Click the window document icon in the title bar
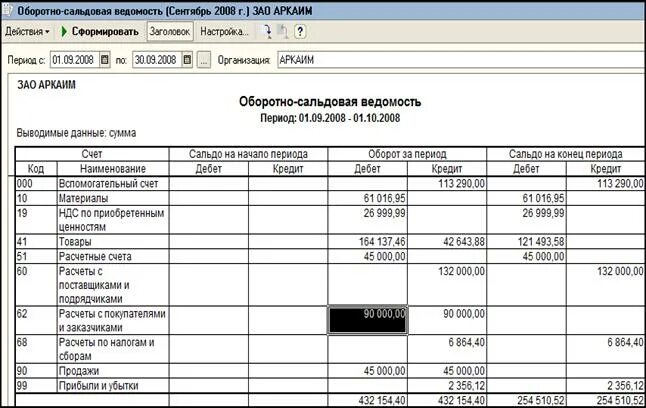 tap(7, 10)
